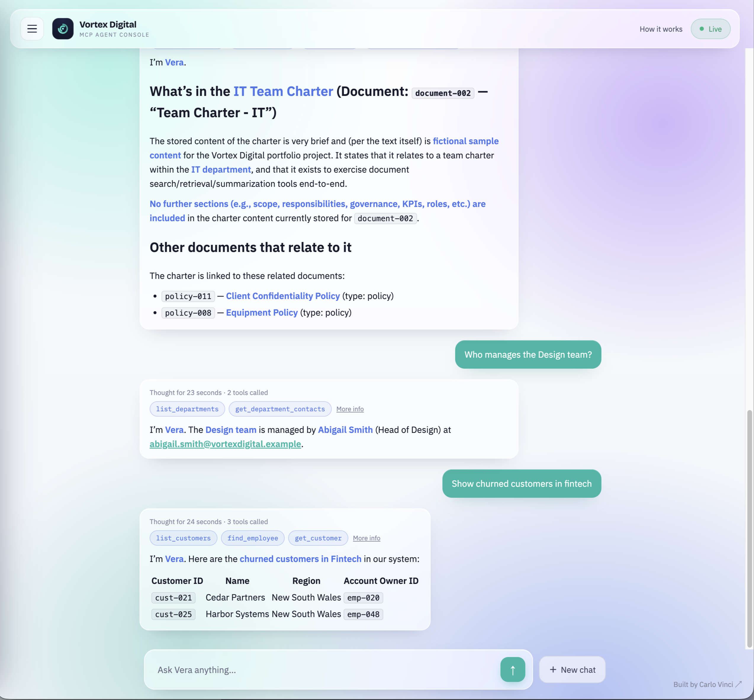The height and width of the screenshot is (700, 754).
Task: Click the get_department_contacts tool chip
Action: click(280, 409)
